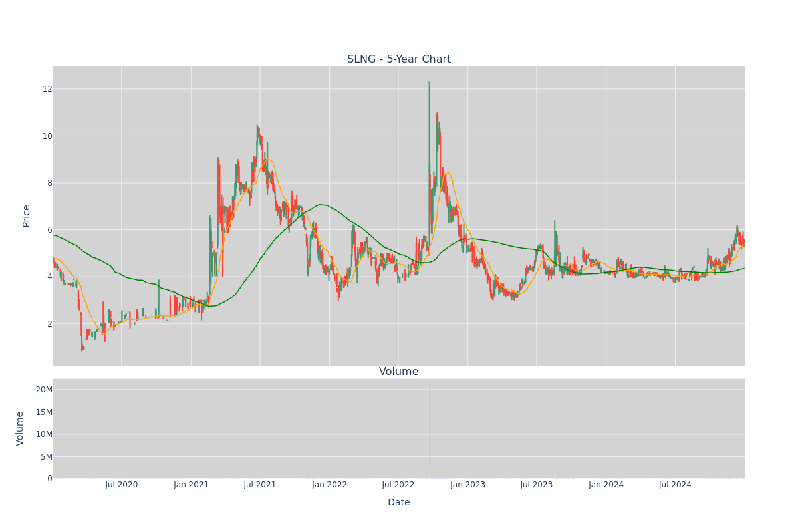This screenshot has width=798, height=532.
Task: Click the volume axis value "20M"
Action: (x=45, y=390)
